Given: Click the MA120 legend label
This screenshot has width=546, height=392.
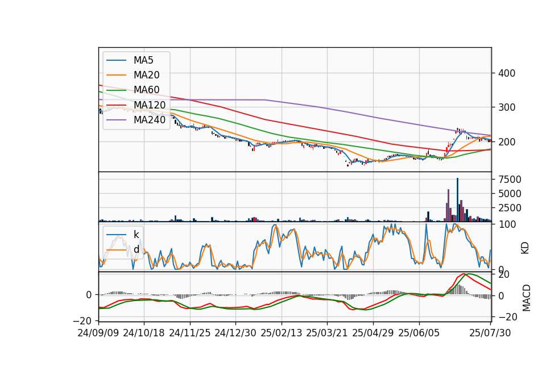Looking at the screenshot, I should tap(150, 105).
